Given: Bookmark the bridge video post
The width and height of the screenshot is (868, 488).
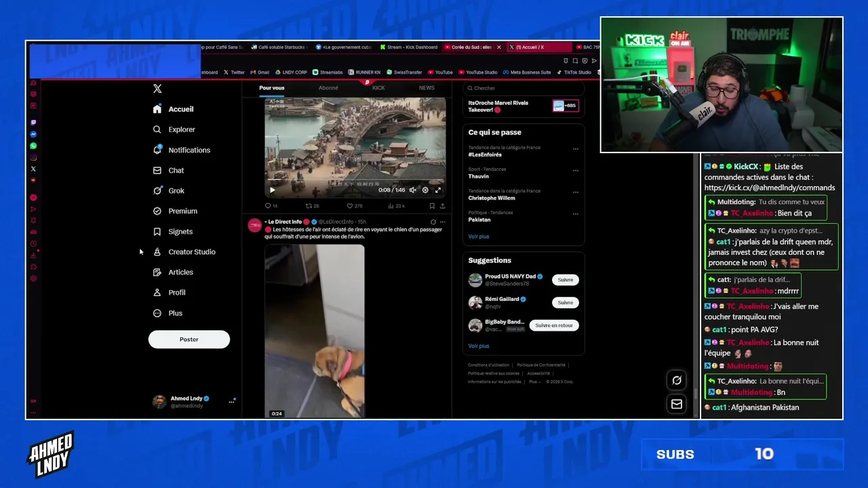Looking at the screenshot, I should pyautogui.click(x=431, y=206).
